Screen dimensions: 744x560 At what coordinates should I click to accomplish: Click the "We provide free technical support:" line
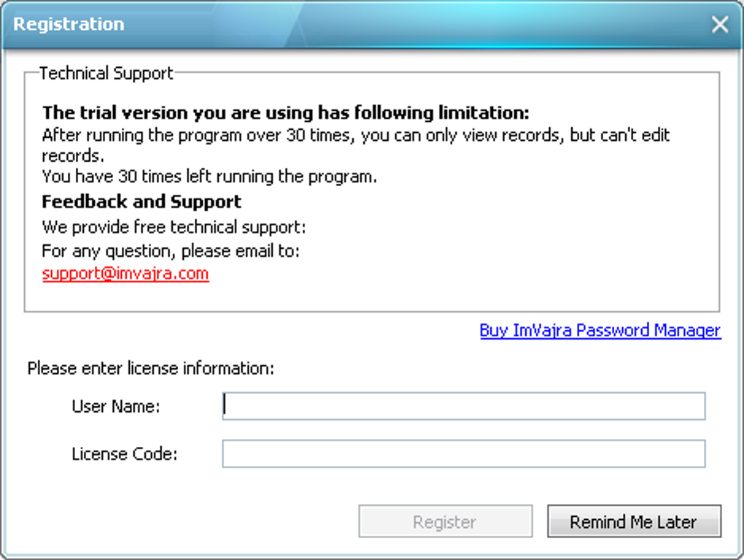(x=174, y=227)
